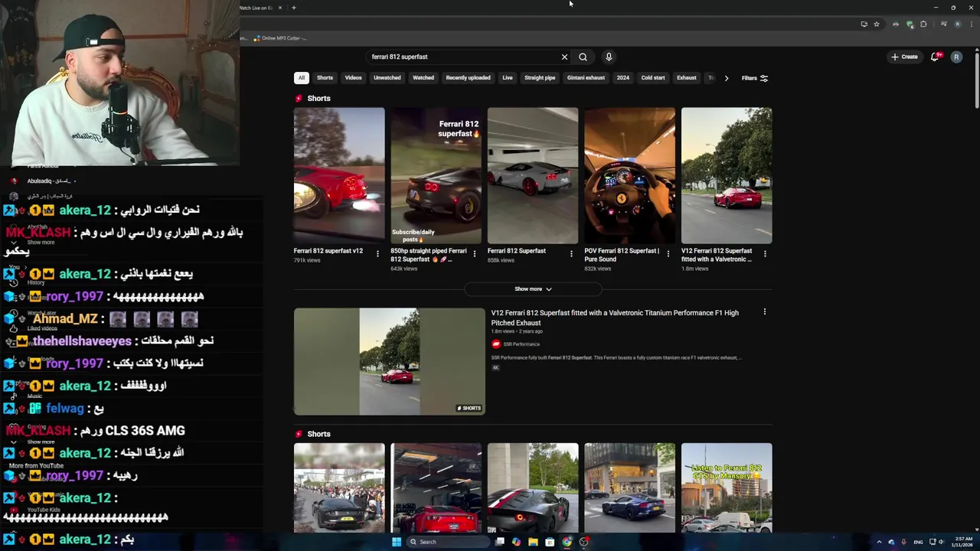Open Online MP3 Cutter bookmark
Viewport: 980px width, 551px height.
279,38
